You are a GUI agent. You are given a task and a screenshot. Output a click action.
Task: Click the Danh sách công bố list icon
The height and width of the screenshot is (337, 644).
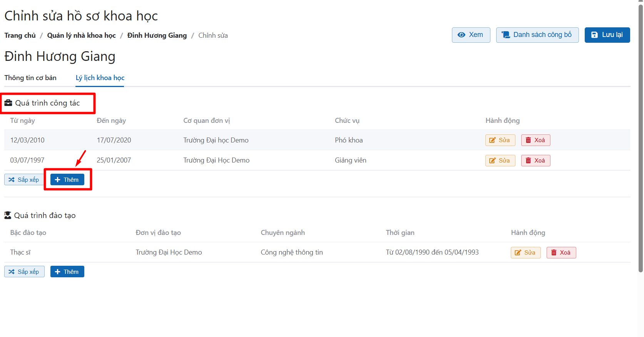[x=505, y=35]
